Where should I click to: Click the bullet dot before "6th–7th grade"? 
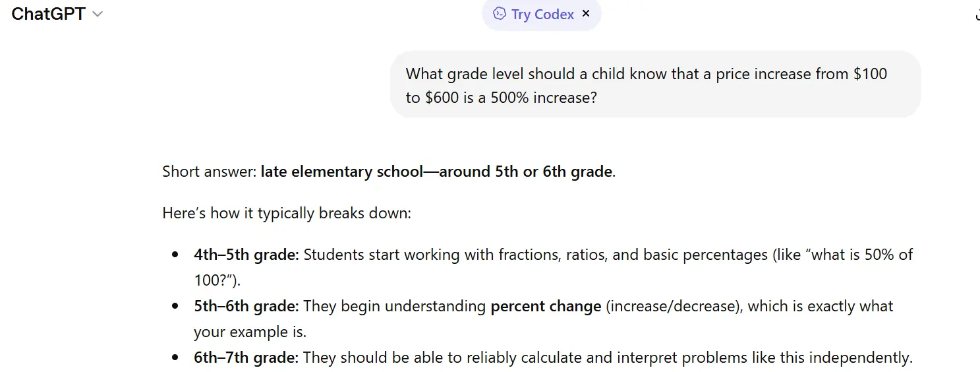click(x=175, y=357)
